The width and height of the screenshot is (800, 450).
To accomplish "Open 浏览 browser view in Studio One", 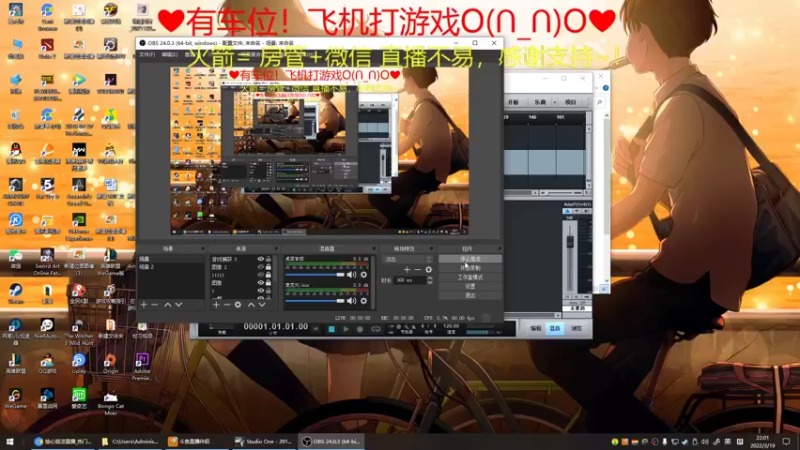I will 576,329.
